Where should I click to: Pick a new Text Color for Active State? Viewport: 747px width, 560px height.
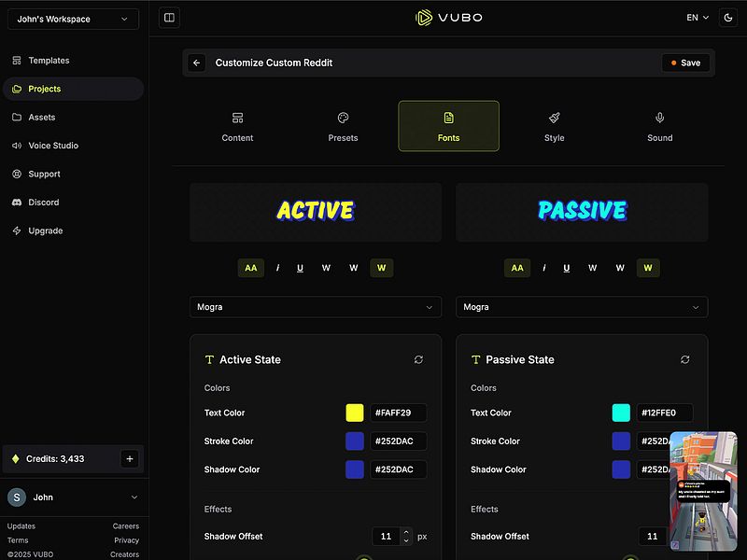click(x=353, y=412)
